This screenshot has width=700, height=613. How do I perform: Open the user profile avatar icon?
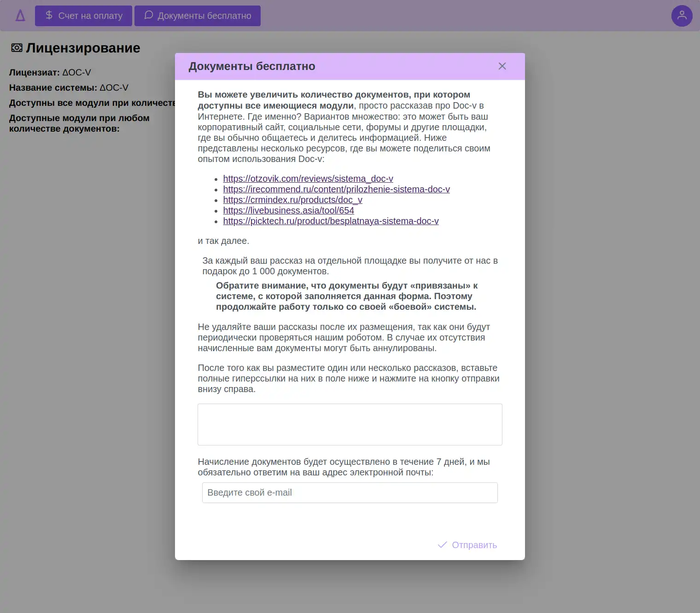(x=682, y=16)
